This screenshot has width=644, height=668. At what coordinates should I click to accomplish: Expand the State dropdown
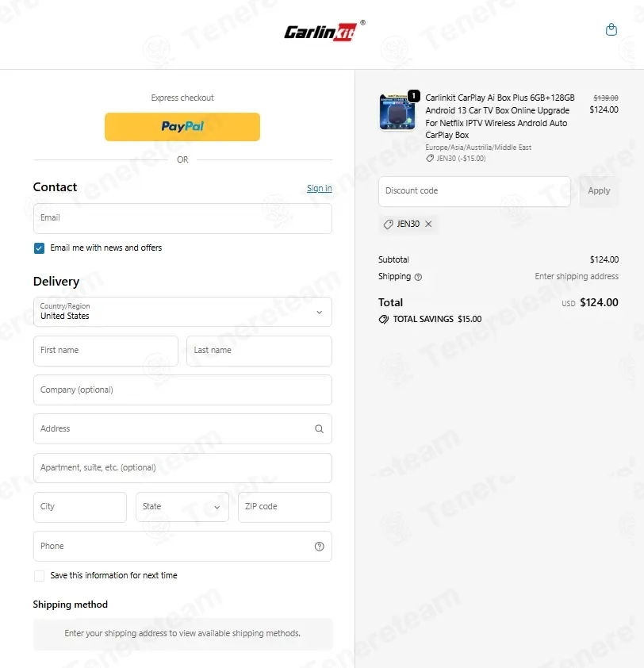tap(182, 507)
